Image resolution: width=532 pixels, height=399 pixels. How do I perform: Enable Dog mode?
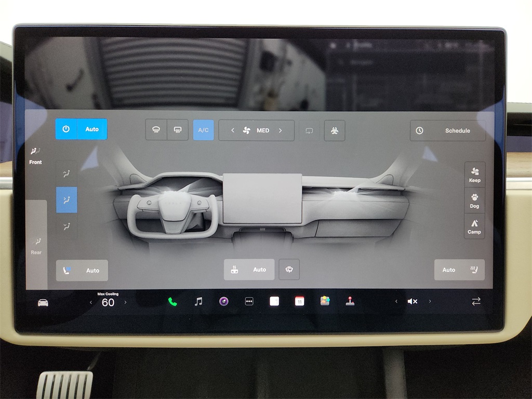pos(475,201)
